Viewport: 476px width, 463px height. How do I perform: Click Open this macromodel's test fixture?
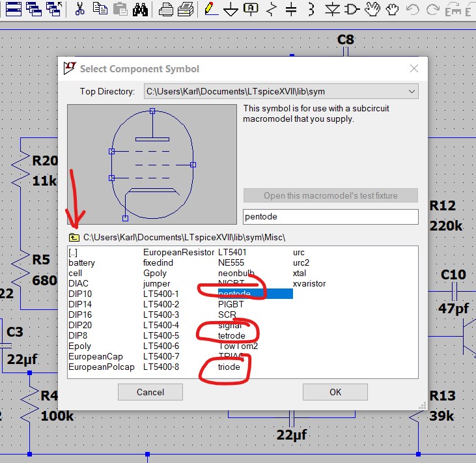(x=331, y=195)
